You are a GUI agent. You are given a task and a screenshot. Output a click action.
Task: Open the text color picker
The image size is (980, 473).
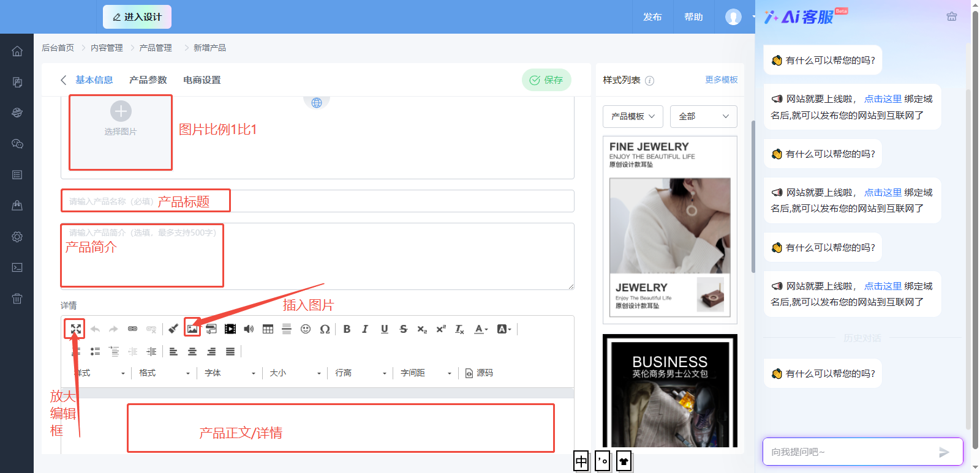point(481,329)
